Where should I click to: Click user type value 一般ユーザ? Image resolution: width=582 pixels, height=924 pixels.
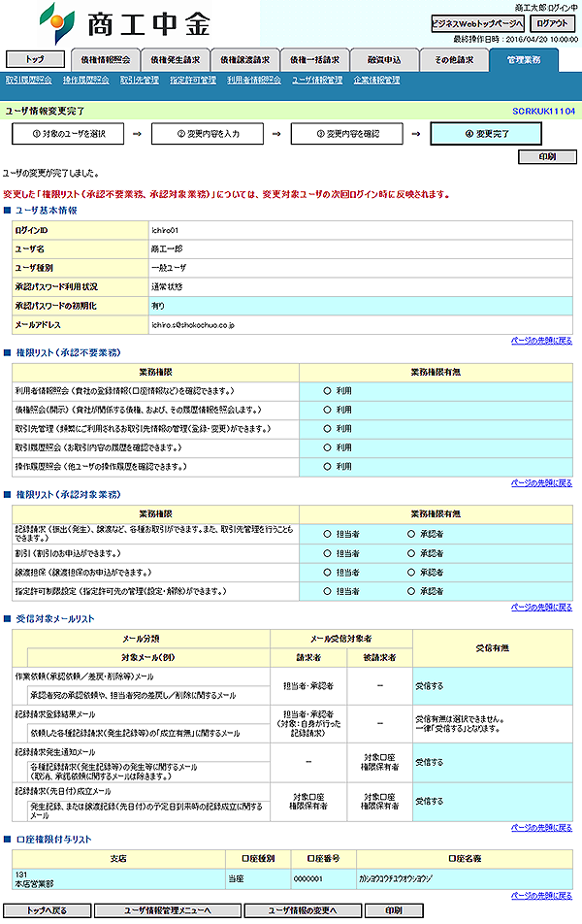(x=169, y=268)
